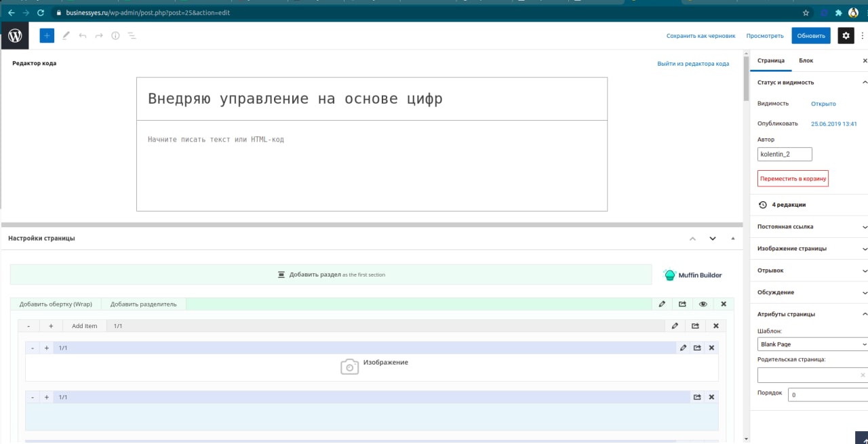Toggle the settings gear sidebar
This screenshot has height=444, width=868.
pyautogui.click(x=846, y=36)
